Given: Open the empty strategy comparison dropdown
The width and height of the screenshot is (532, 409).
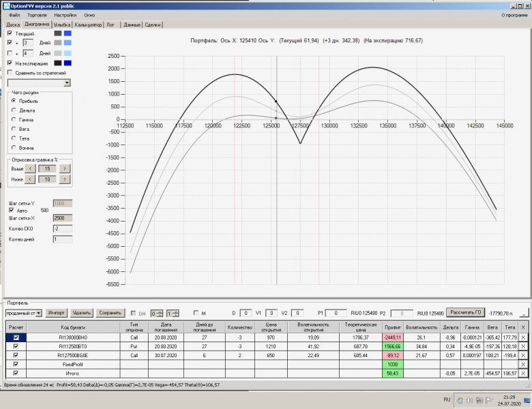Looking at the screenshot, I should click(x=67, y=82).
